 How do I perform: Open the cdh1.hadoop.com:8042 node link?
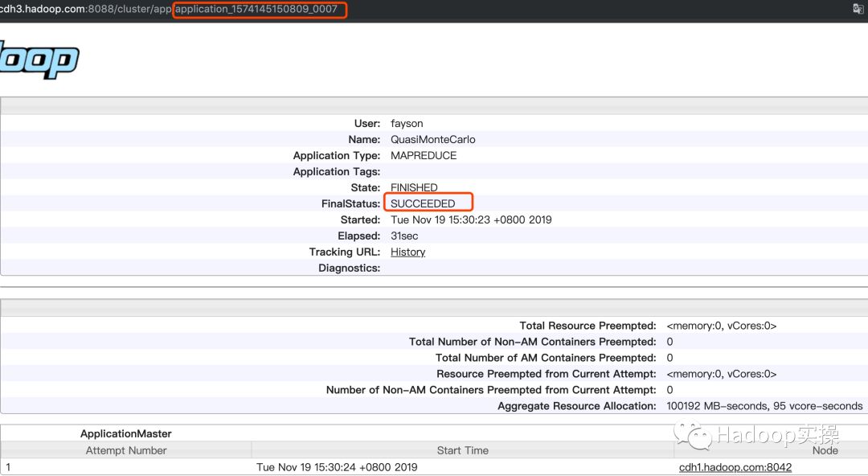pyautogui.click(x=735, y=467)
